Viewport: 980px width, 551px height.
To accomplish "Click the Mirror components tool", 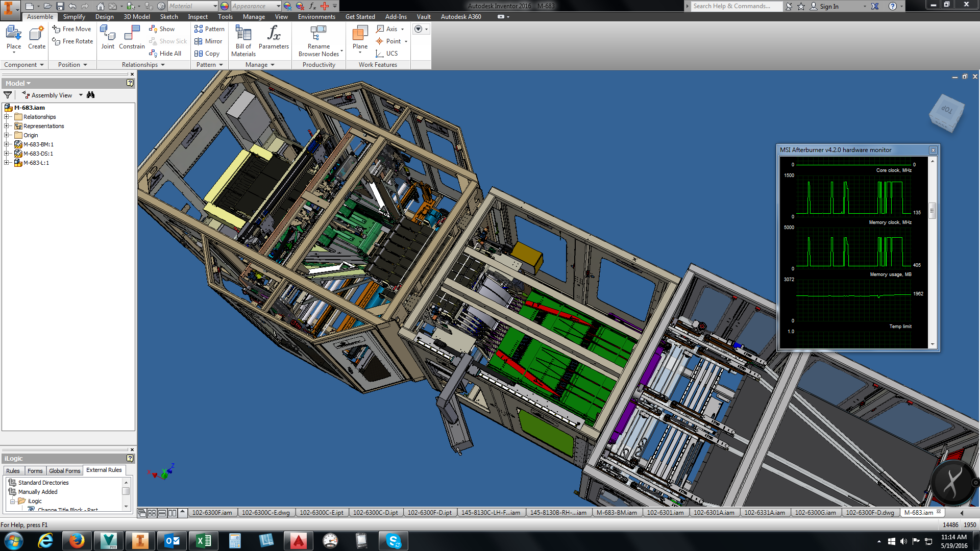I will tap(208, 41).
